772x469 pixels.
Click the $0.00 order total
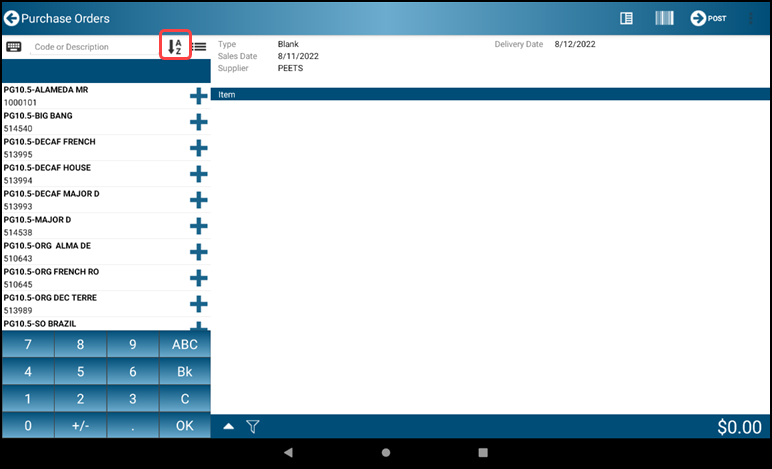(x=739, y=427)
